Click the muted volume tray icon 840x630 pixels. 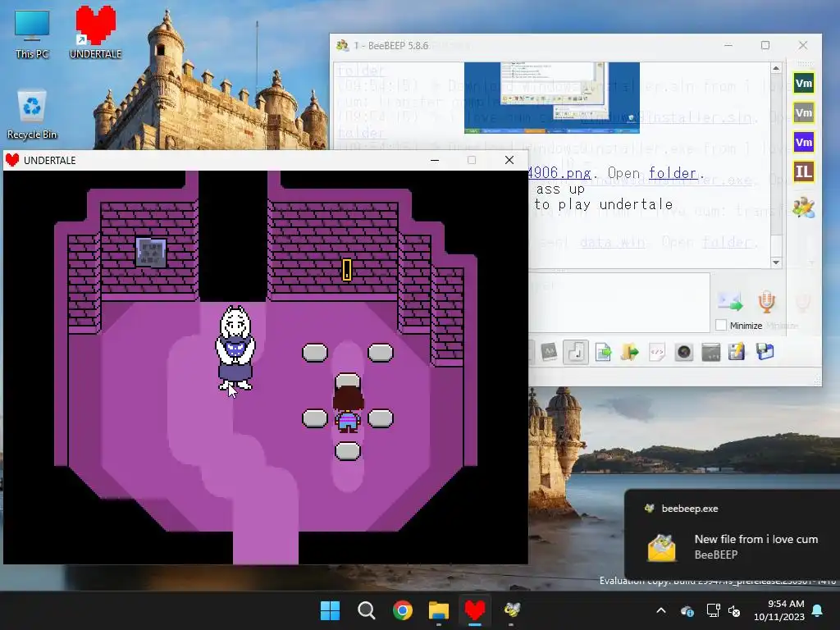tap(734, 610)
